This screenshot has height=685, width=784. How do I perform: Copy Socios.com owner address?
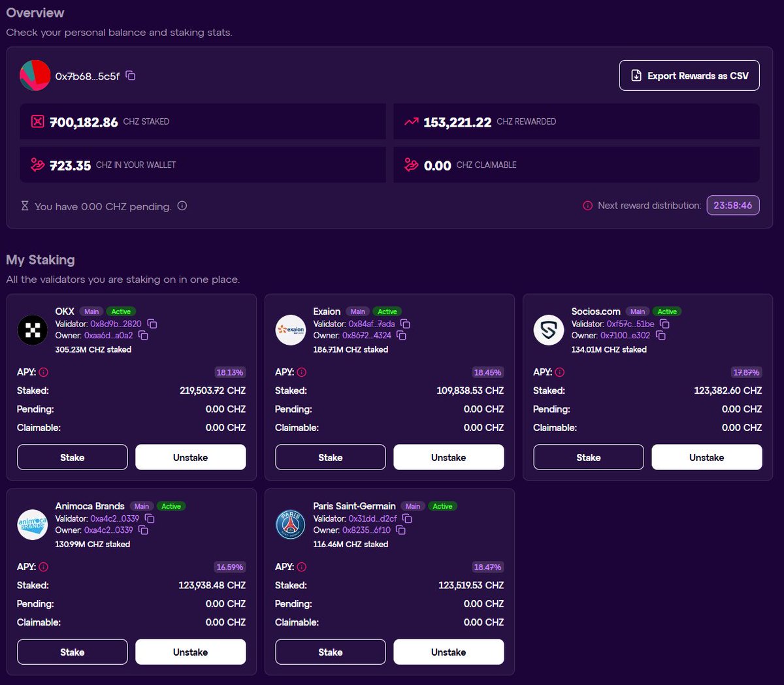[661, 335]
